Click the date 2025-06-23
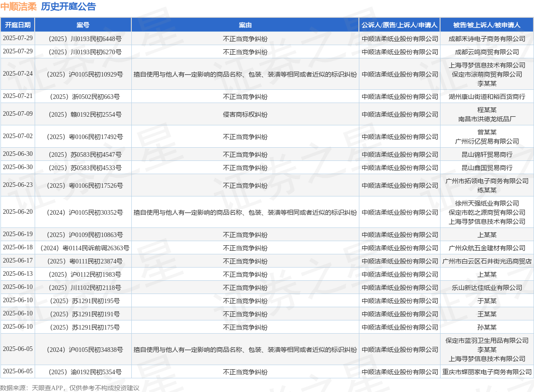Viewport: 534px width, 392px height. pyautogui.click(x=18, y=185)
